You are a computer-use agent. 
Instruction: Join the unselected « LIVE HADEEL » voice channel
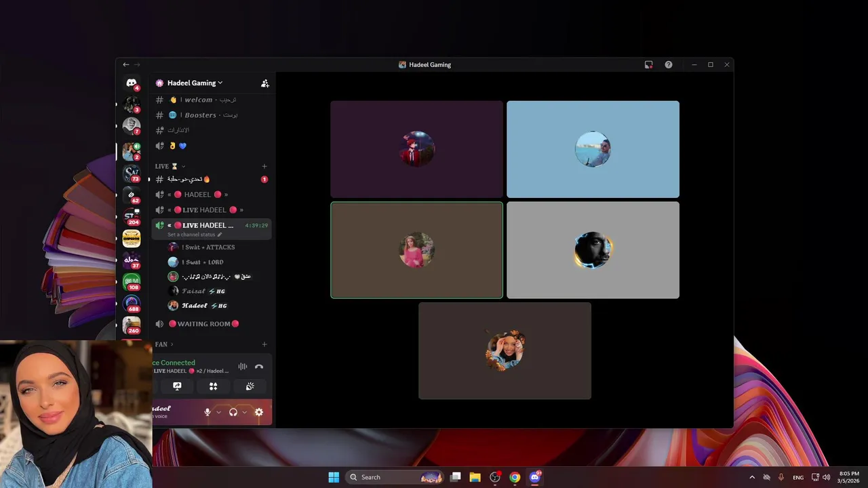(x=212, y=210)
